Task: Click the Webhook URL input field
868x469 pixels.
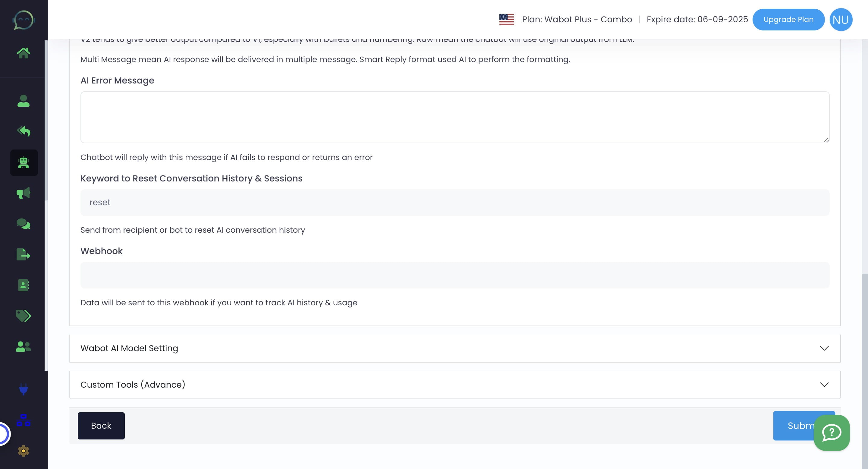Action: (455, 275)
